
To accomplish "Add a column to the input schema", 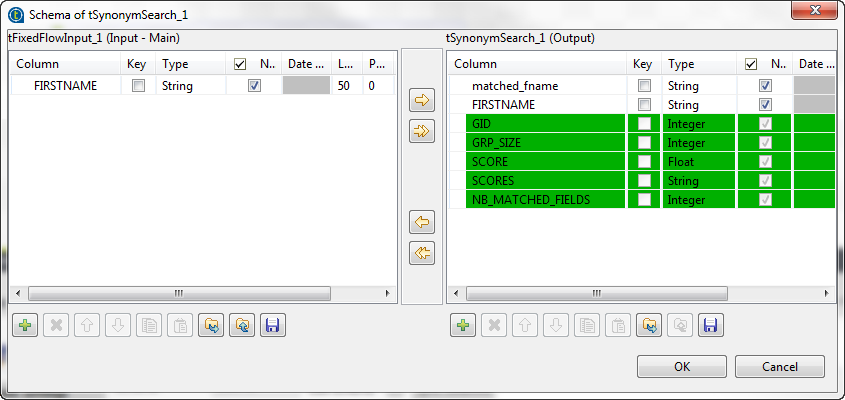I will click(x=25, y=326).
